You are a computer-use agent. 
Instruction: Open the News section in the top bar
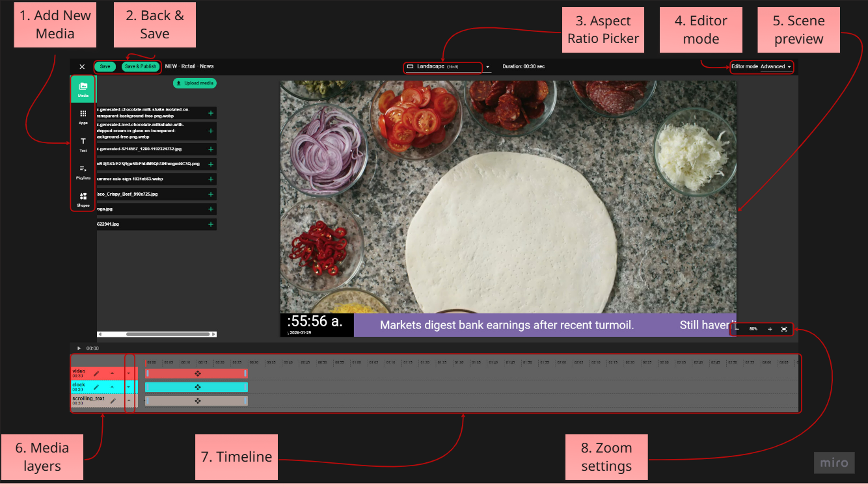point(206,66)
